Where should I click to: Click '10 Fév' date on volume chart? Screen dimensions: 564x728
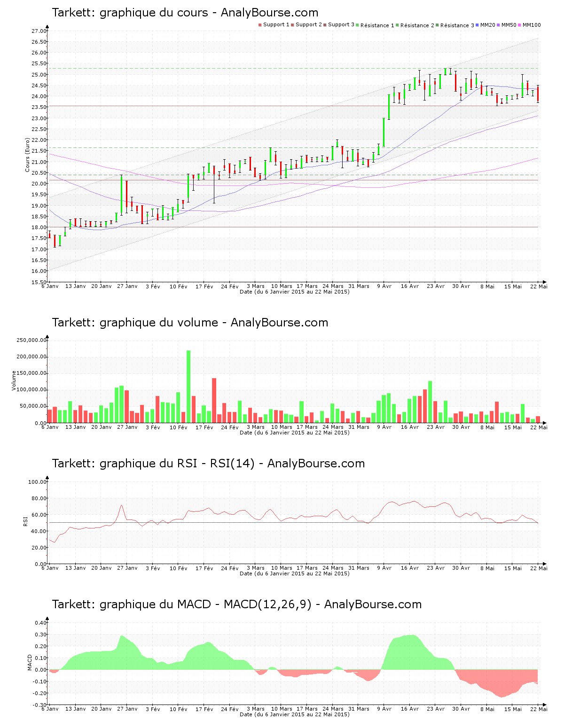[x=179, y=427]
